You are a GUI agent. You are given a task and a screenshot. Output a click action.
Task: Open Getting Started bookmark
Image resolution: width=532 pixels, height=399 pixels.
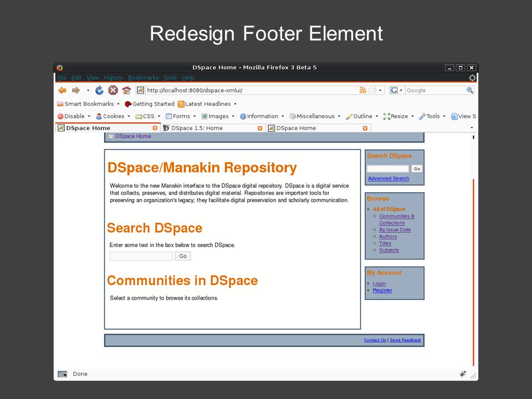pos(149,104)
